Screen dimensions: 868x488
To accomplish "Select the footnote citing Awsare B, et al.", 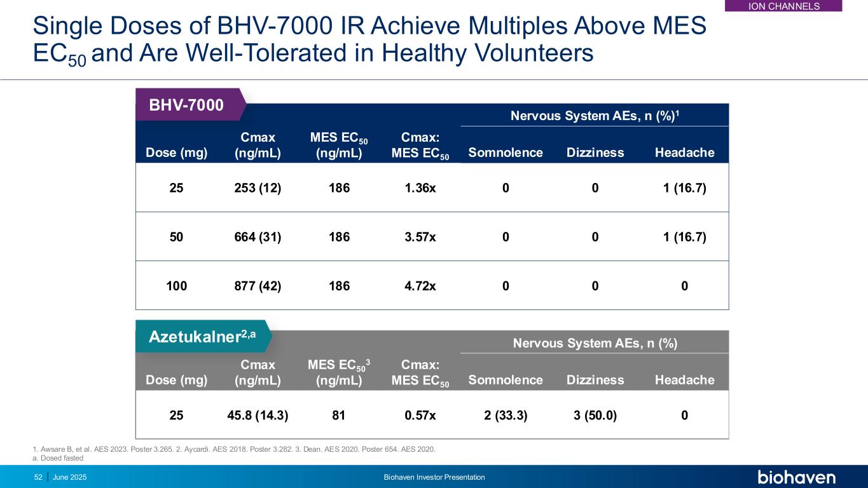I will pos(234,449).
